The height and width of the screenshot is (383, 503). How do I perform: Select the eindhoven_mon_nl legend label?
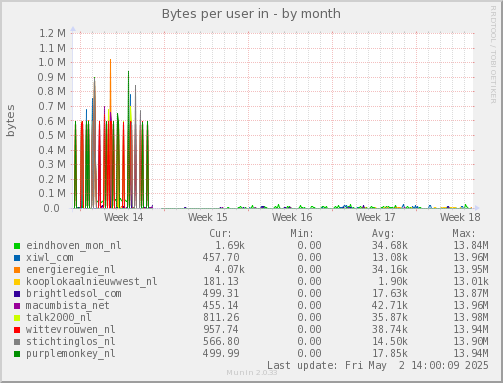(x=74, y=246)
